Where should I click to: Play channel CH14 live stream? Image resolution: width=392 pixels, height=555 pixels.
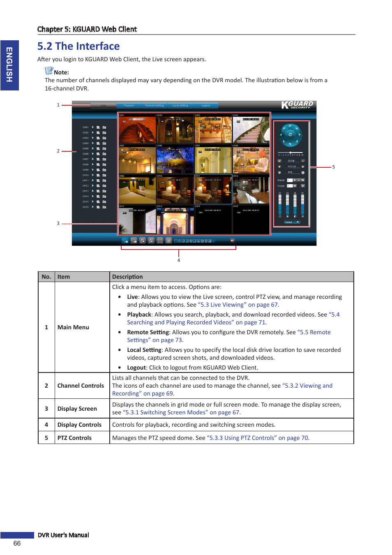point(93,197)
